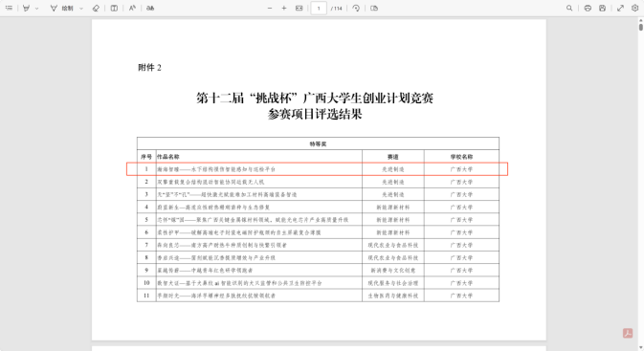Click the project name in row 2

tap(211, 182)
